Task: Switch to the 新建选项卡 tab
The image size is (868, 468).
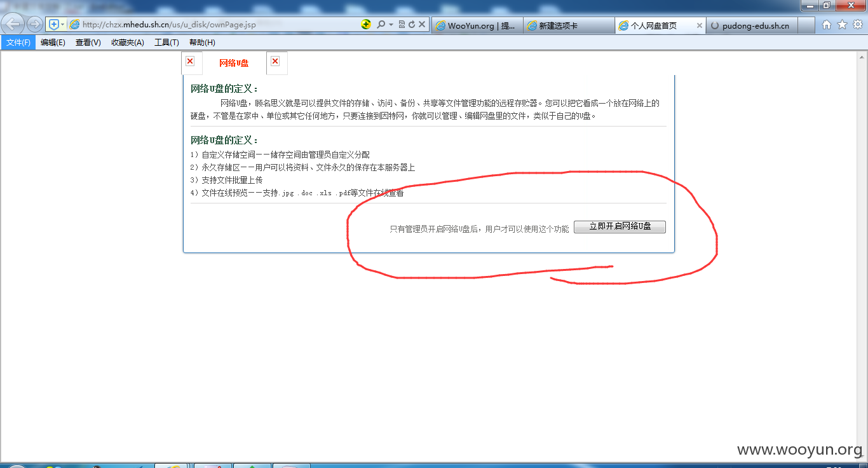Action: 569,25
